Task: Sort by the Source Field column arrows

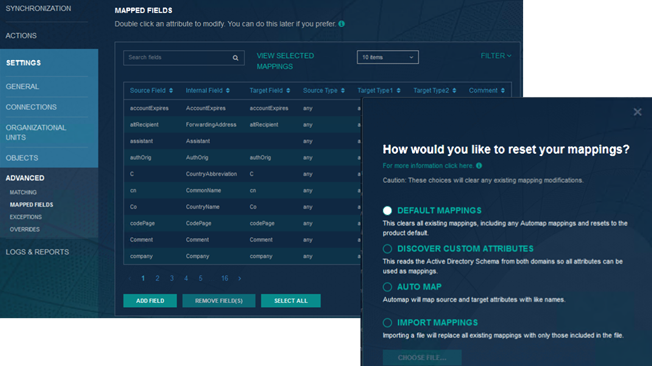Action: coord(171,91)
